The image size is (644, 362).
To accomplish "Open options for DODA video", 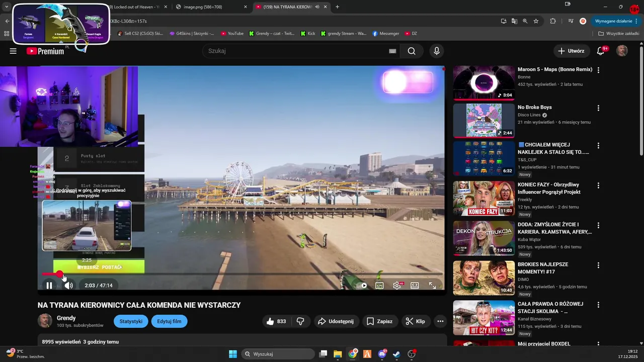I will (598, 225).
